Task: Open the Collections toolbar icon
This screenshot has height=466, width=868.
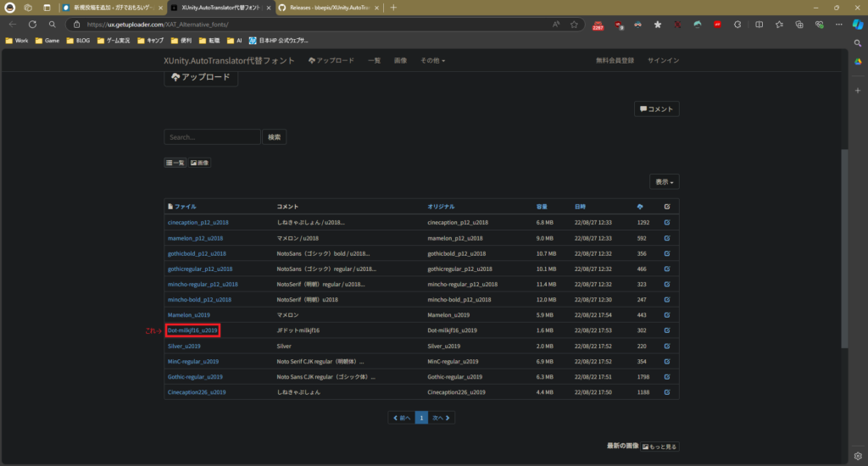Action: (799, 25)
